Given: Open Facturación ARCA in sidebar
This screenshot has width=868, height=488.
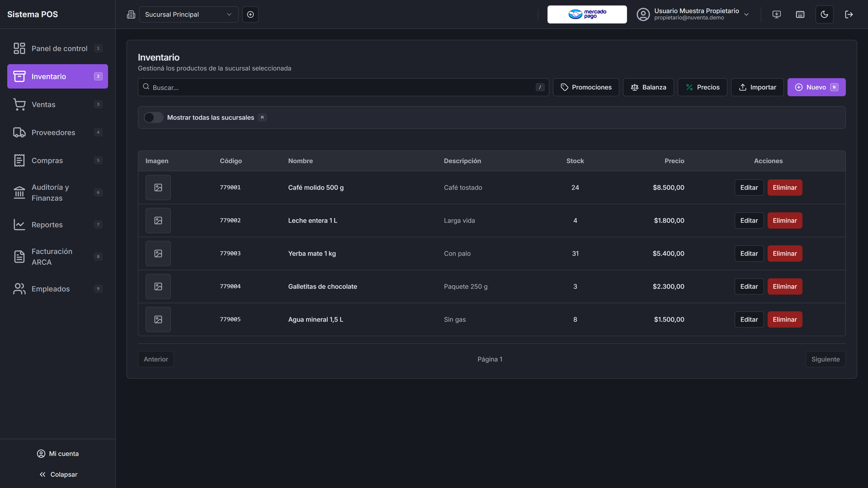Looking at the screenshot, I should pos(58,257).
